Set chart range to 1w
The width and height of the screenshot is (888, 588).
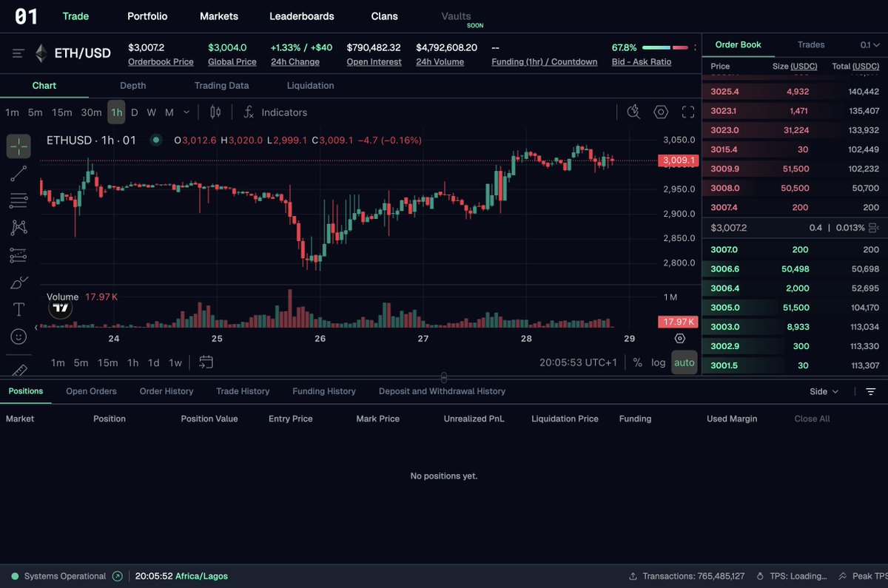[x=175, y=362]
